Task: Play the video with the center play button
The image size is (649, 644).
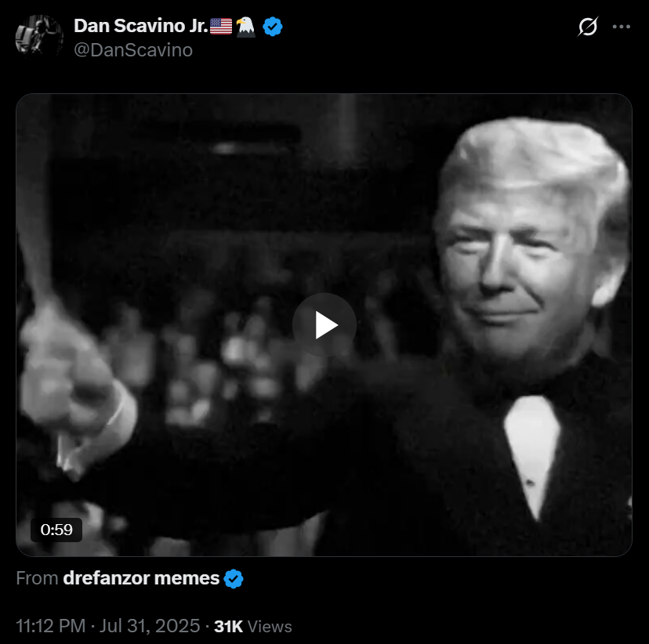Action: 324,324
